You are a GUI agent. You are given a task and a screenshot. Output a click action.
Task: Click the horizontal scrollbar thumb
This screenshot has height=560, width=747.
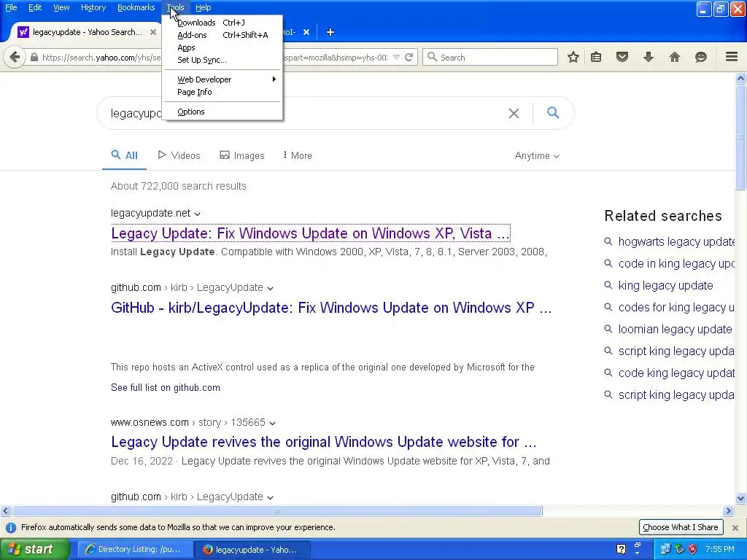[276, 511]
